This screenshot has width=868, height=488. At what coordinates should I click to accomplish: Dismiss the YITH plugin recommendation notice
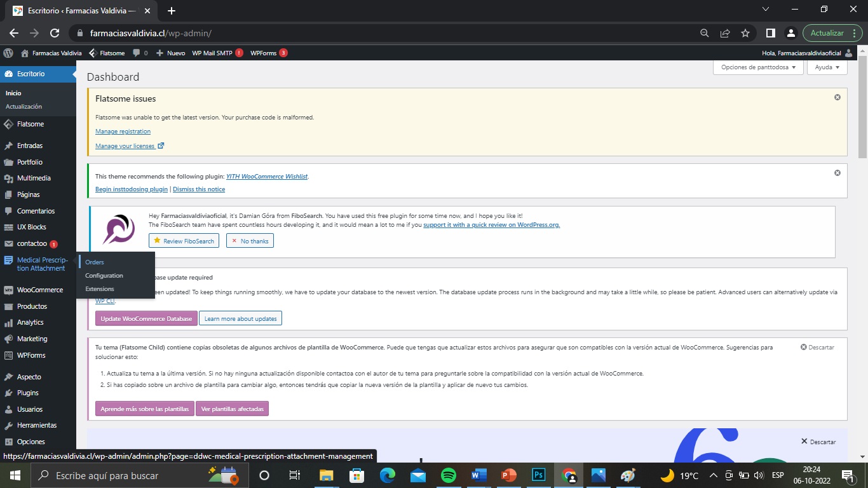837,173
